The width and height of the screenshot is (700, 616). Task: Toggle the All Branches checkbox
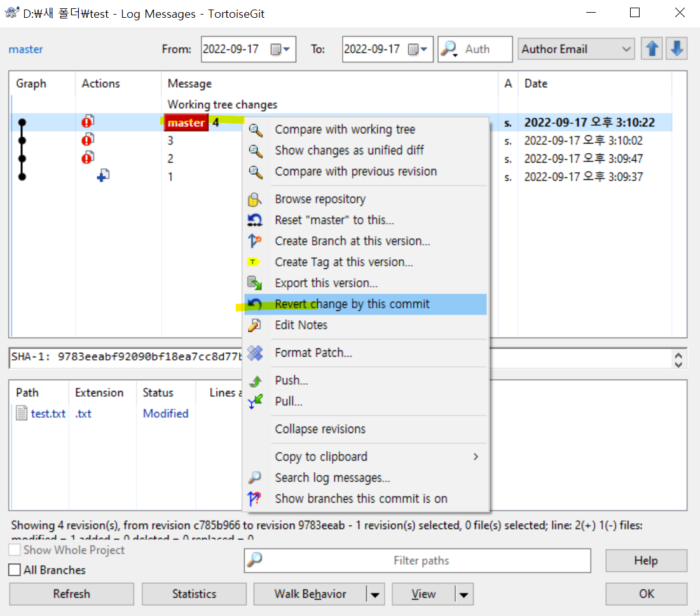15,570
